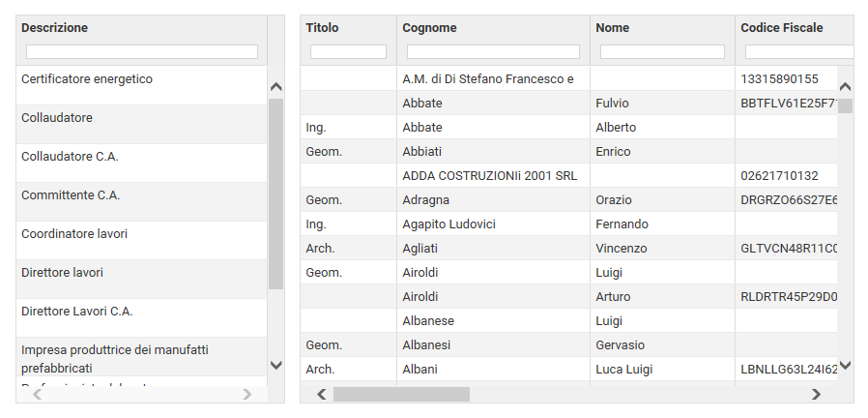Screen dimensions: 868x418
Task: Click left arrow of Descrizione horizontal scrollbar
Action: [37, 394]
